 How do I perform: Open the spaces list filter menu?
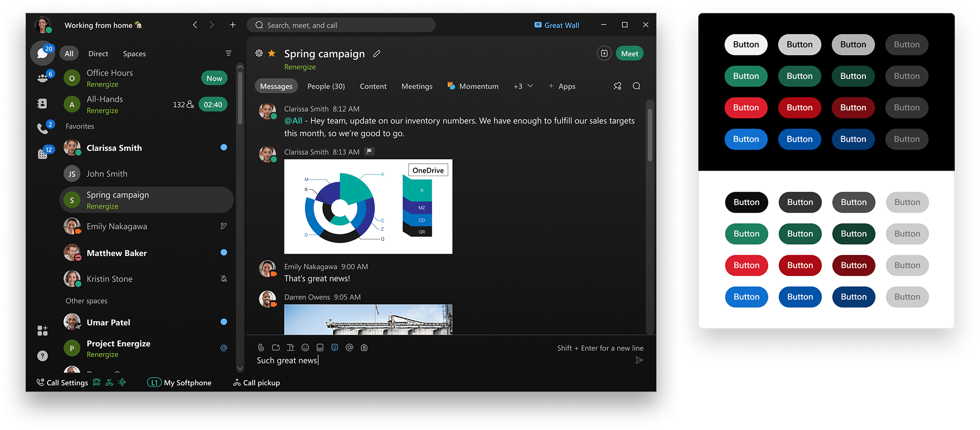(228, 53)
